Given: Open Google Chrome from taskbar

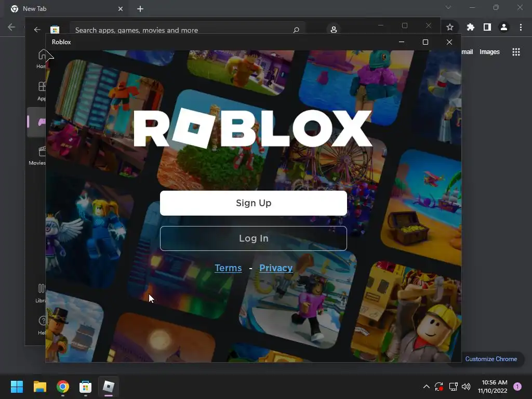Looking at the screenshot, I should (63, 387).
